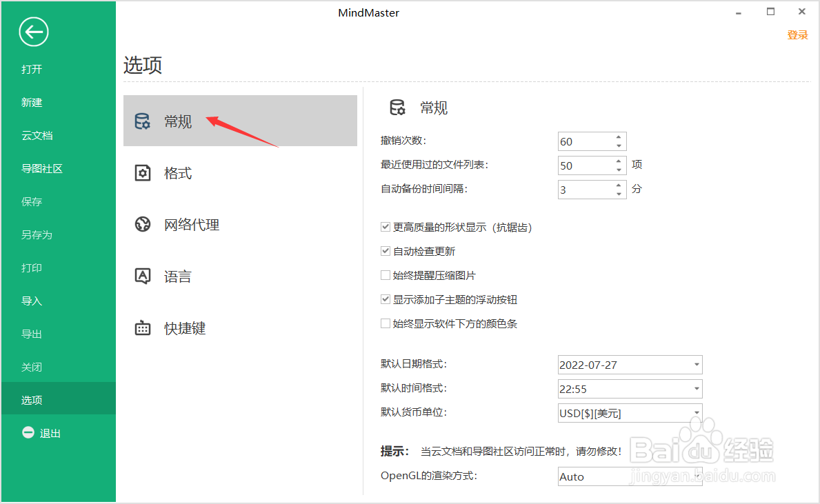Open 导图社区 from sidebar
820x504 pixels.
click(42, 168)
